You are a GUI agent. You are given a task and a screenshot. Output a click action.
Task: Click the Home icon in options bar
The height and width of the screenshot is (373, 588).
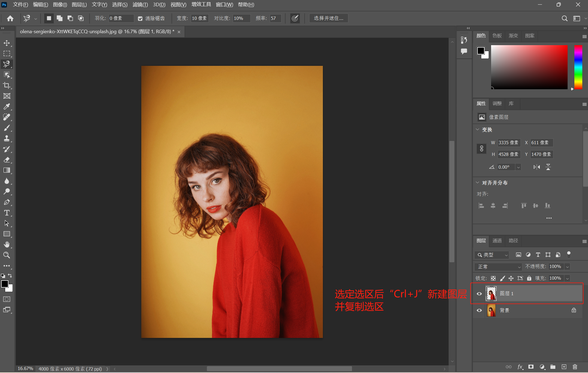coord(10,18)
